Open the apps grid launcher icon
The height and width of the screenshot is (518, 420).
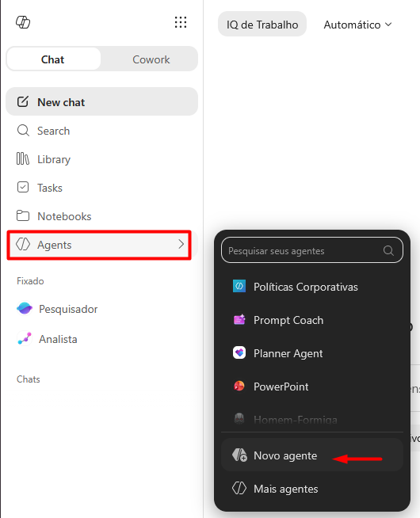pyautogui.click(x=181, y=22)
